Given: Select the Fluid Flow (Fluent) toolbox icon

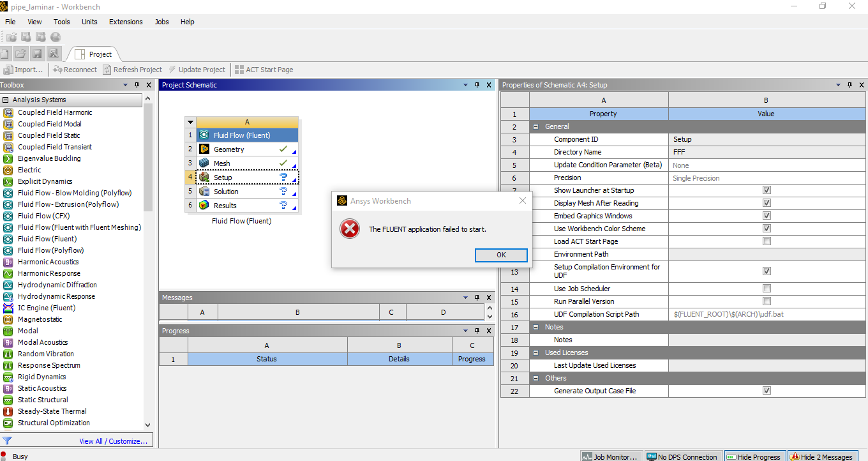Looking at the screenshot, I should point(8,239).
